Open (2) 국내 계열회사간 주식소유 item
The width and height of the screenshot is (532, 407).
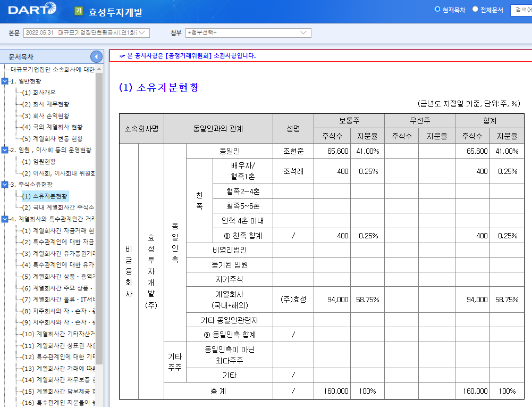[x=58, y=207]
